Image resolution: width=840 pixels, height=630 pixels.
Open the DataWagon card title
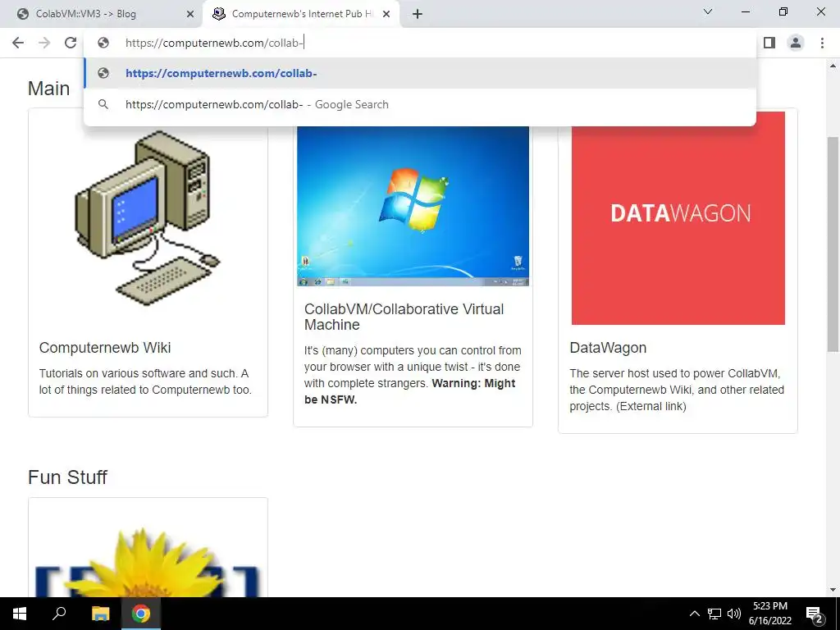coord(608,348)
